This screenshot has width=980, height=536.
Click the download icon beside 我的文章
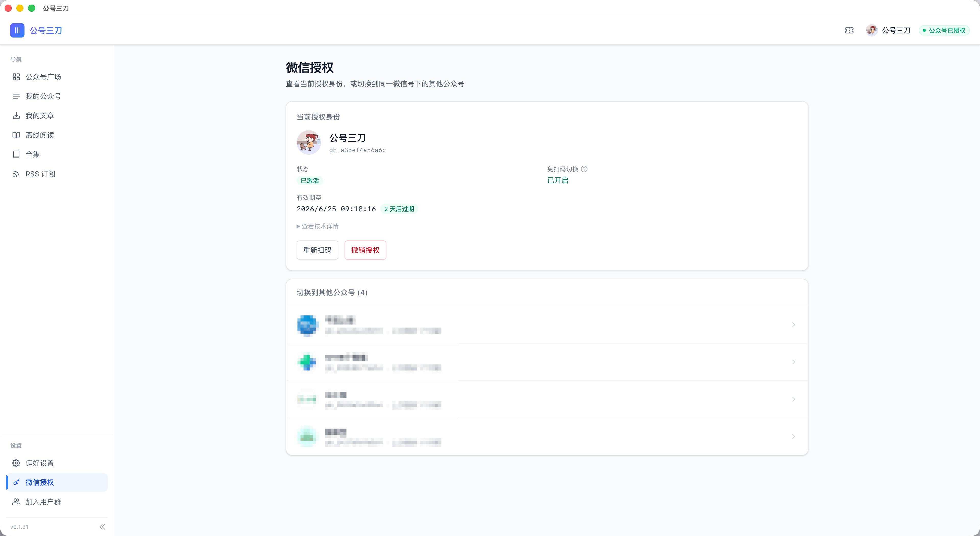[16, 116]
